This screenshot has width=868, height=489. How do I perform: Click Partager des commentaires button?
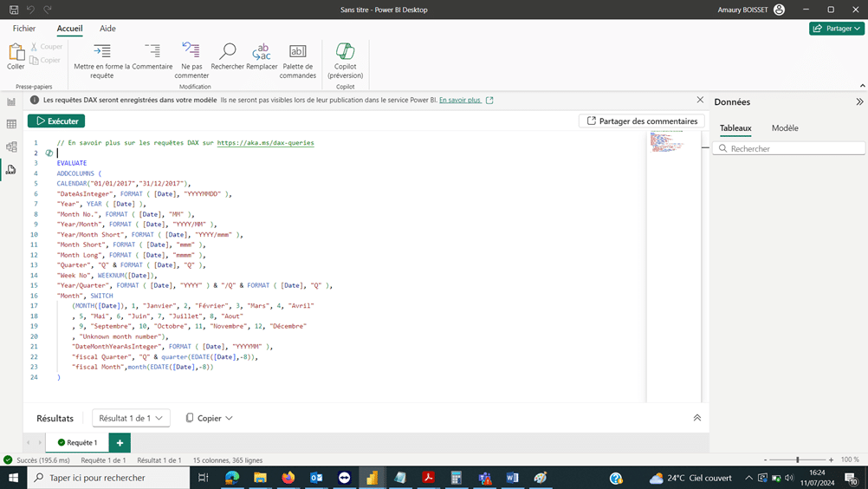coord(642,121)
